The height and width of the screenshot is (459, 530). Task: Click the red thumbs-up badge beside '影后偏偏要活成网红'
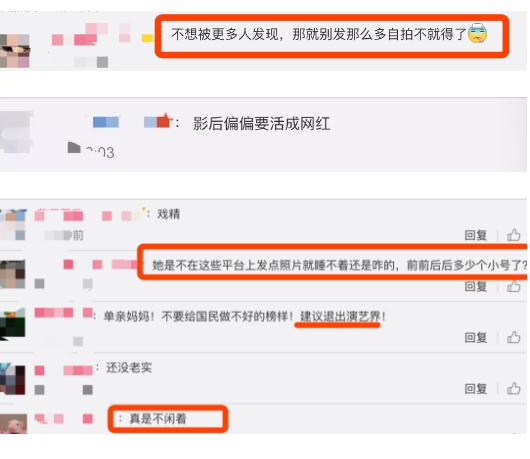164,121
